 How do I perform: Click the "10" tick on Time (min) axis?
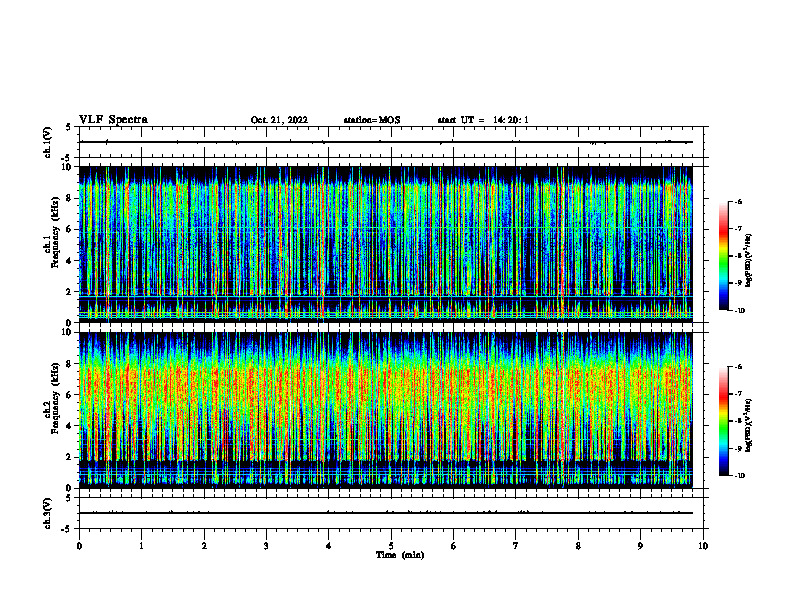click(x=703, y=546)
